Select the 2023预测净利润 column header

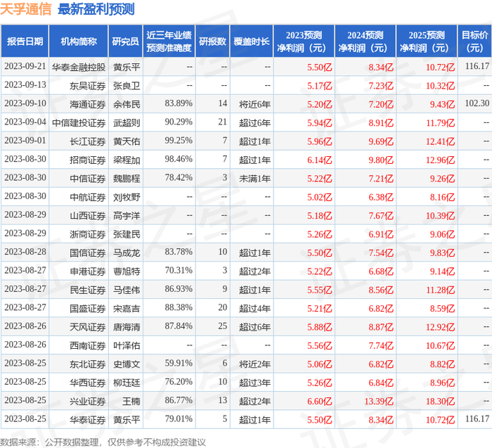coord(304,41)
